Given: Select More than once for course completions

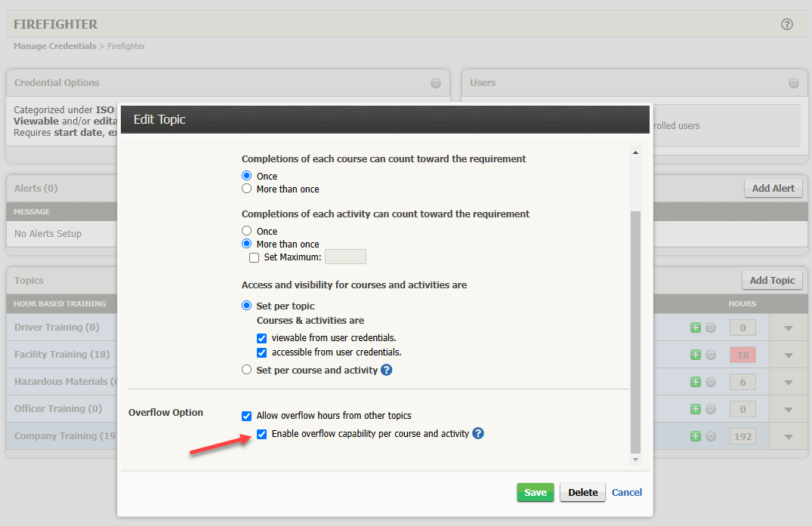Looking at the screenshot, I should 246,189.
